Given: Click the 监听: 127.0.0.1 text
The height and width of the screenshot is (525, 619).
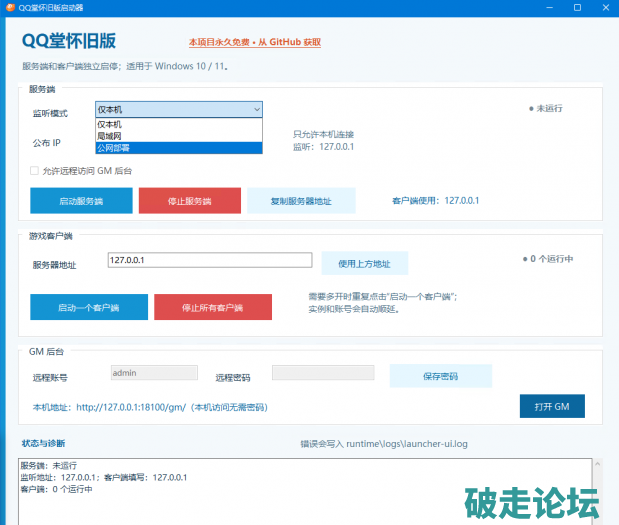Looking at the screenshot, I should click(x=323, y=147).
